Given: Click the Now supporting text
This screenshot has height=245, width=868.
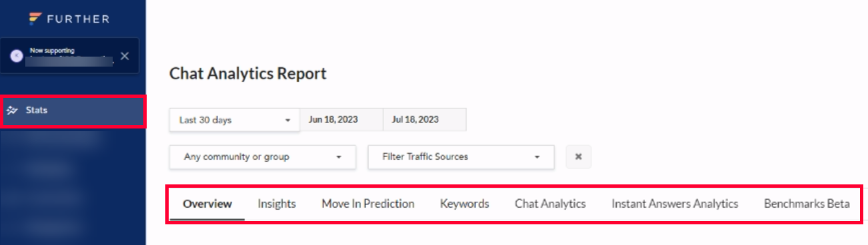Looking at the screenshot, I should pos(52,50).
